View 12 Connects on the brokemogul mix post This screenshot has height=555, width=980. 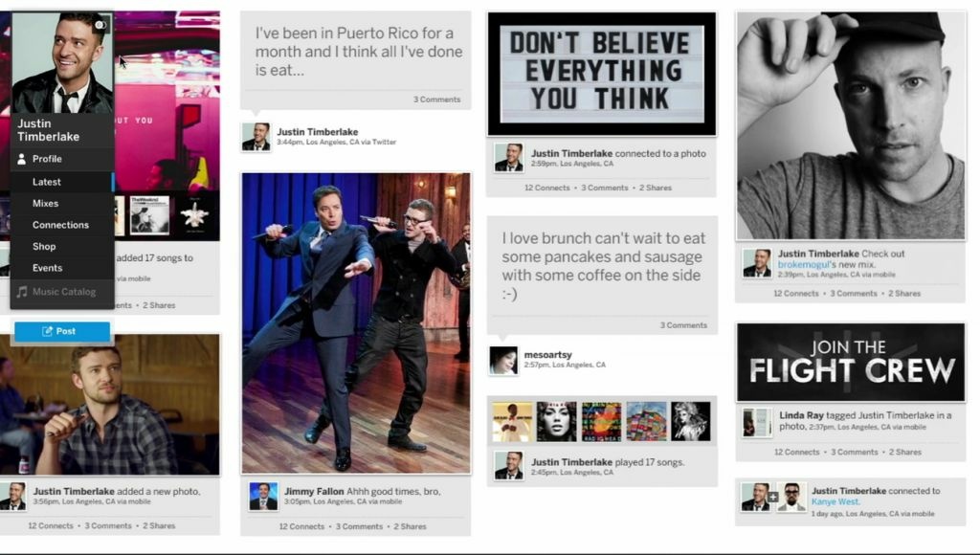point(795,293)
